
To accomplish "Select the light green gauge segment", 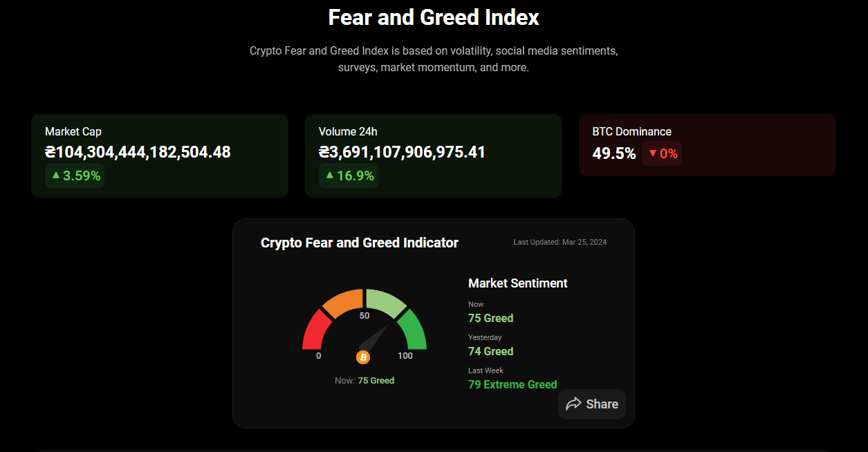I will [x=385, y=302].
